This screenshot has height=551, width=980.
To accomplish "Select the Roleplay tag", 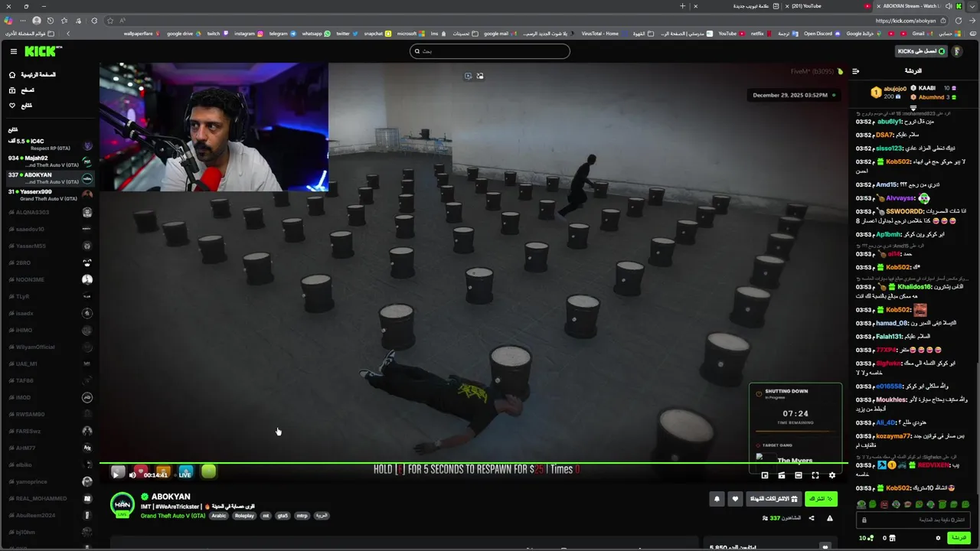I will [x=244, y=516].
